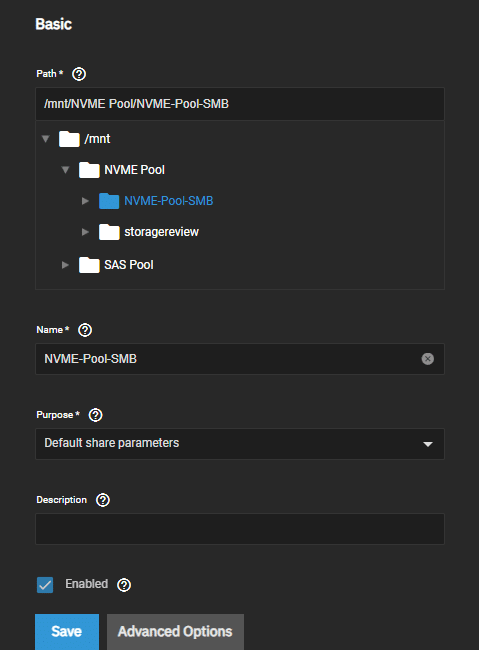Open the Path field help icon
The height and width of the screenshot is (650, 479).
point(79,74)
